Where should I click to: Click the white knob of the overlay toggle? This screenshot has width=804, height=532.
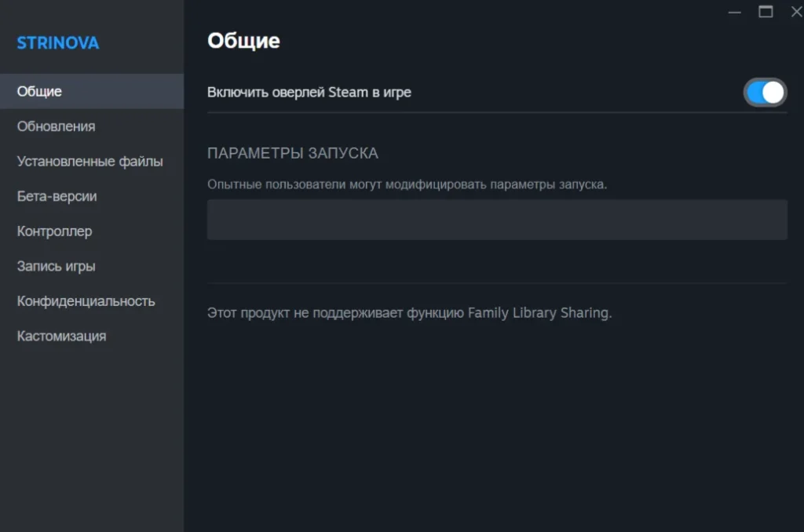click(773, 93)
